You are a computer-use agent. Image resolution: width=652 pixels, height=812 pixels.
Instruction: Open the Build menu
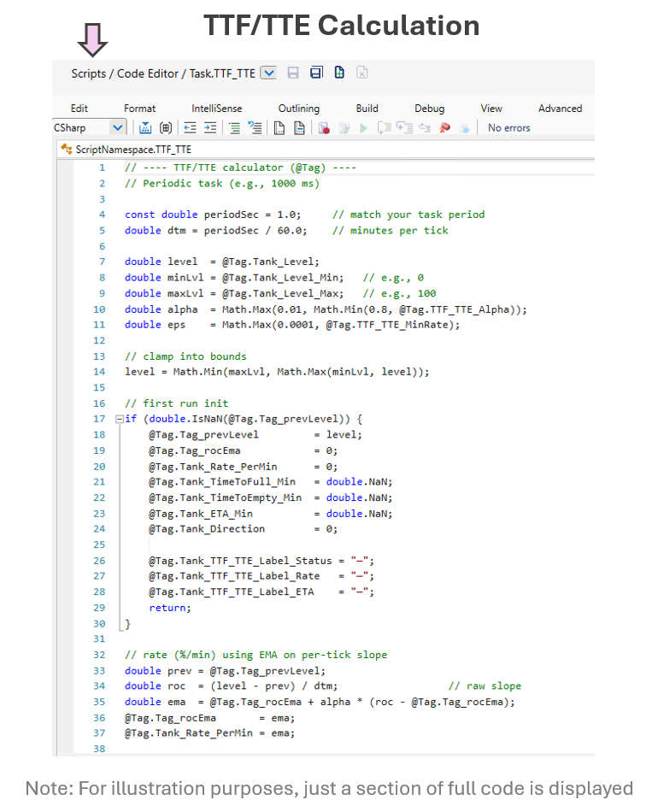click(367, 109)
